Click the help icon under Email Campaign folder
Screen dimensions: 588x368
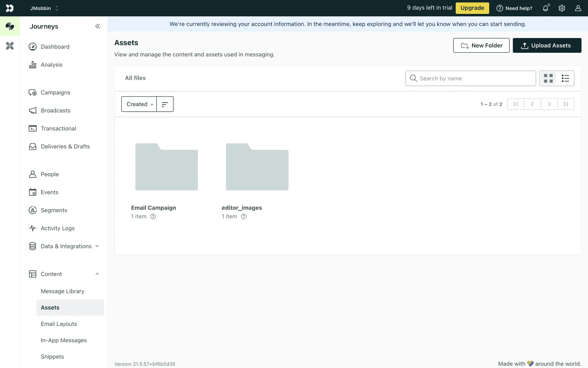tap(153, 217)
